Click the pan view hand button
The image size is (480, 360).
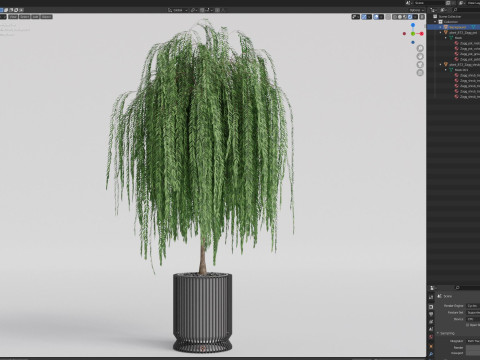coord(420,56)
